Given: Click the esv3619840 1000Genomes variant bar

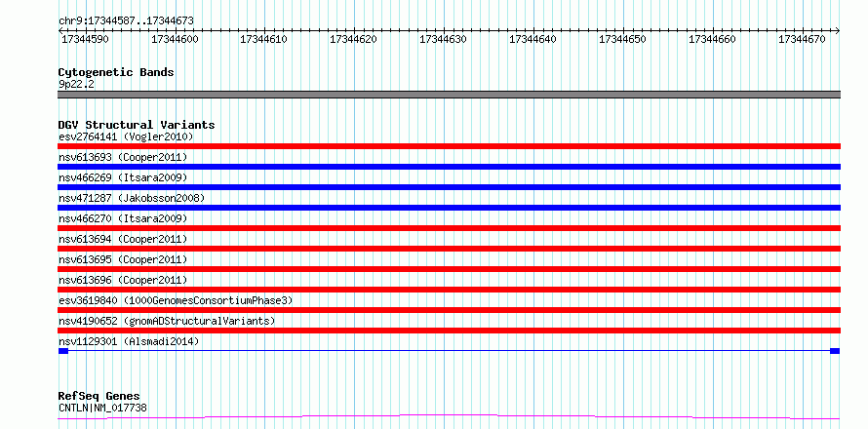Looking at the screenshot, I should [449, 310].
